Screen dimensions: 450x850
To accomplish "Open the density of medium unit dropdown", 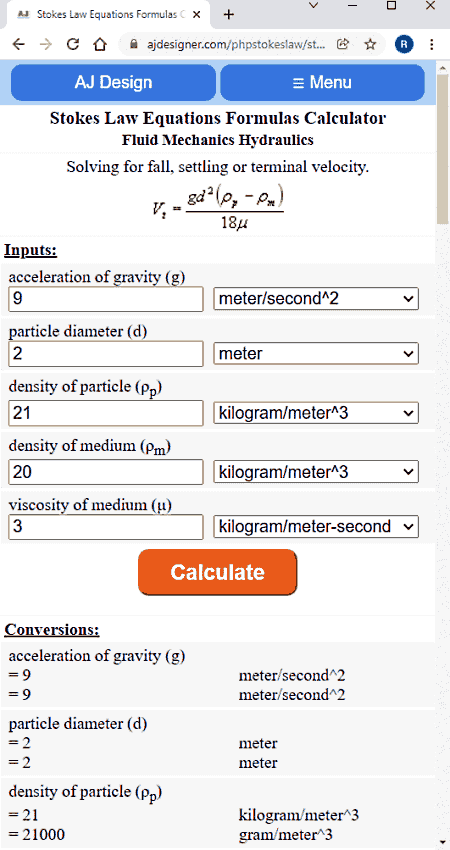I will [316, 472].
